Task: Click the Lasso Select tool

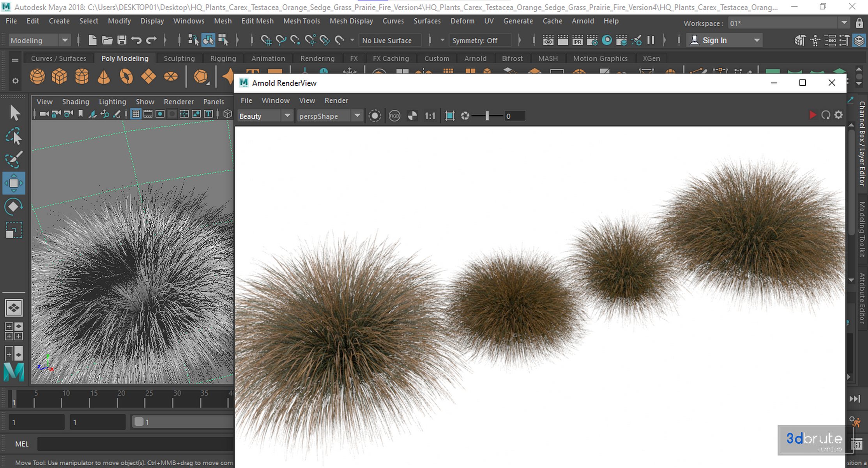Action: pos(14,136)
